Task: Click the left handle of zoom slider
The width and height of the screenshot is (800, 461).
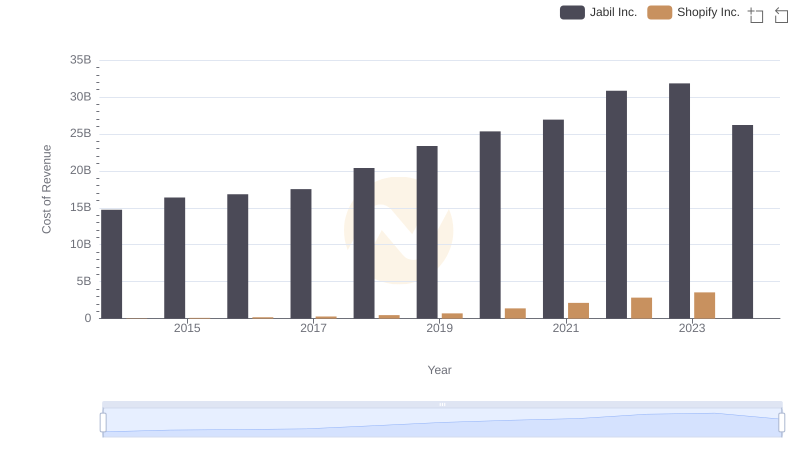Action: [103, 423]
